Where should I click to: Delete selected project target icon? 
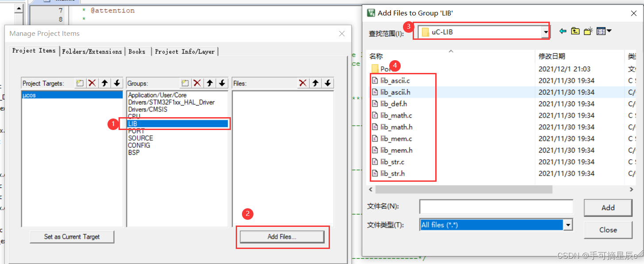[x=92, y=83]
